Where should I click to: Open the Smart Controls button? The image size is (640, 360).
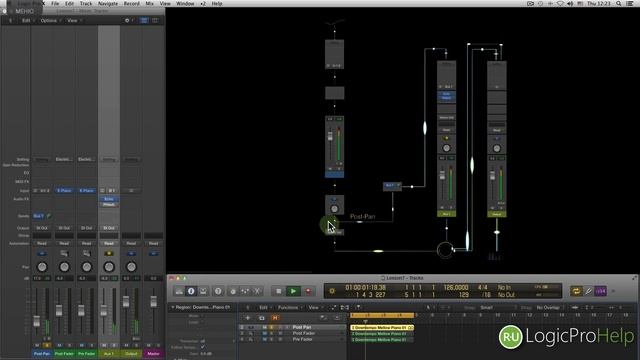[233, 291]
